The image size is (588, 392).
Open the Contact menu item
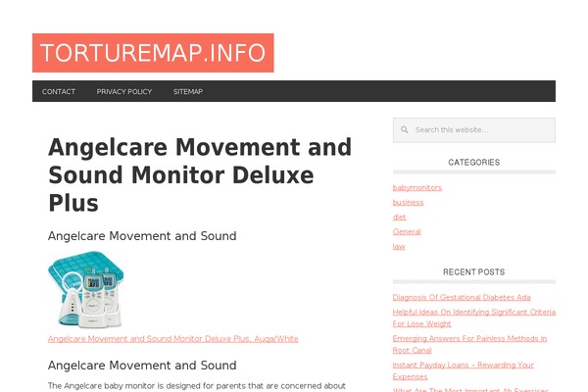pos(59,91)
